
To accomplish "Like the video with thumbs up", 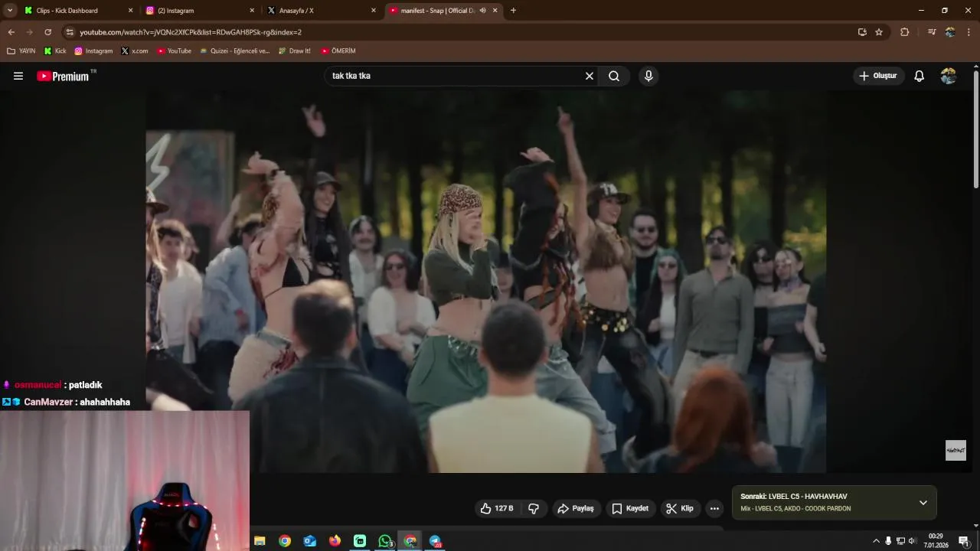I will click(497, 508).
